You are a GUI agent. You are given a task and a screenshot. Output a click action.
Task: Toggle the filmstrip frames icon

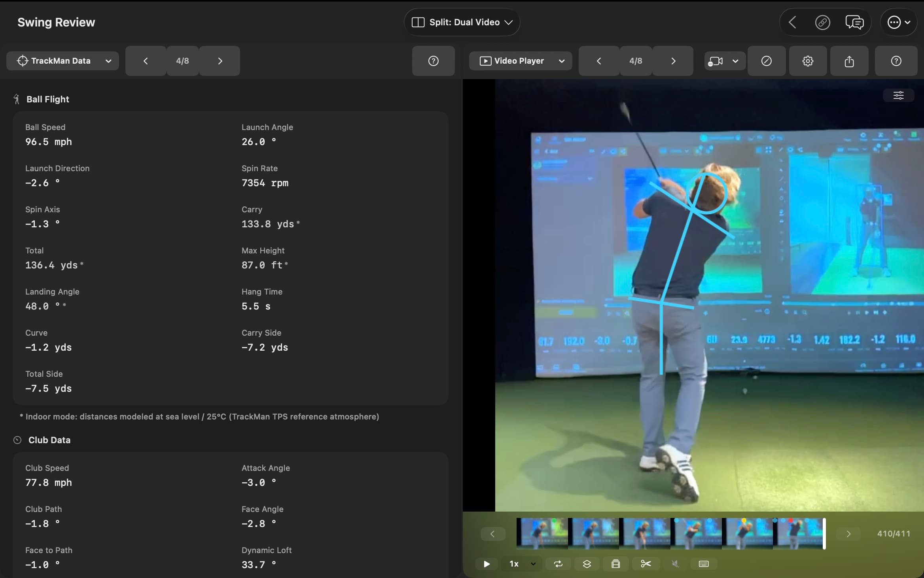[616, 564]
